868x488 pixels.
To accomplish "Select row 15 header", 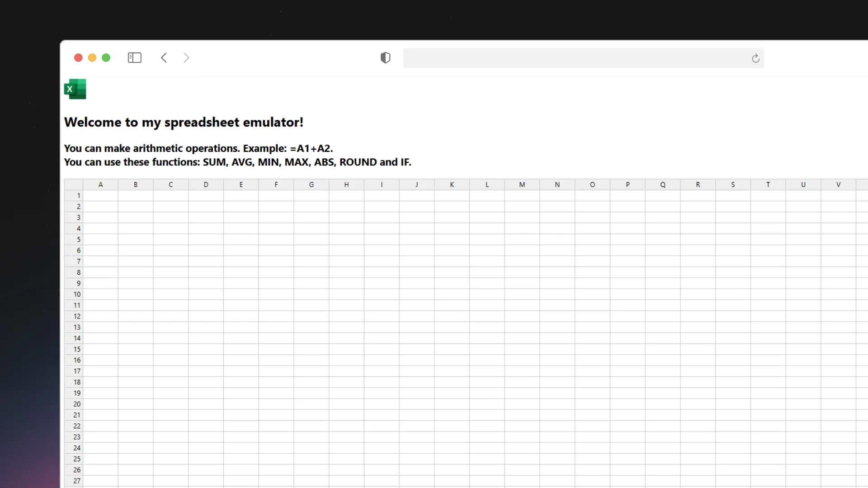I will [74, 349].
